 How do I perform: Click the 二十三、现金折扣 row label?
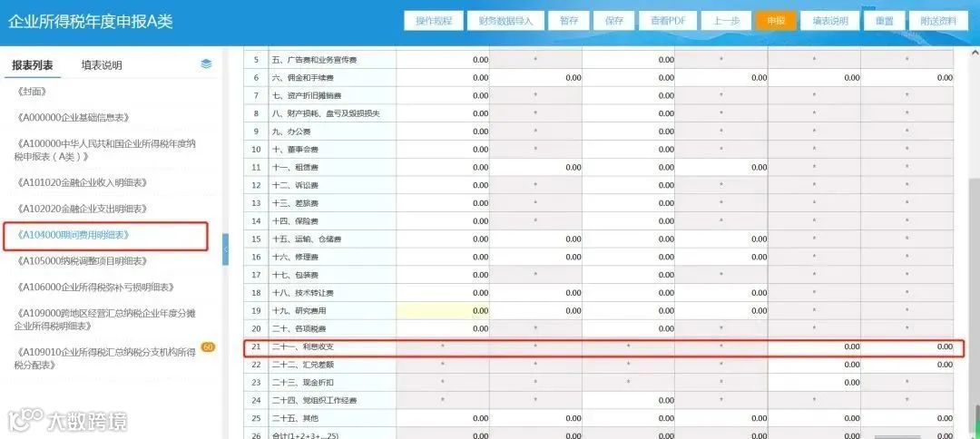point(303,382)
